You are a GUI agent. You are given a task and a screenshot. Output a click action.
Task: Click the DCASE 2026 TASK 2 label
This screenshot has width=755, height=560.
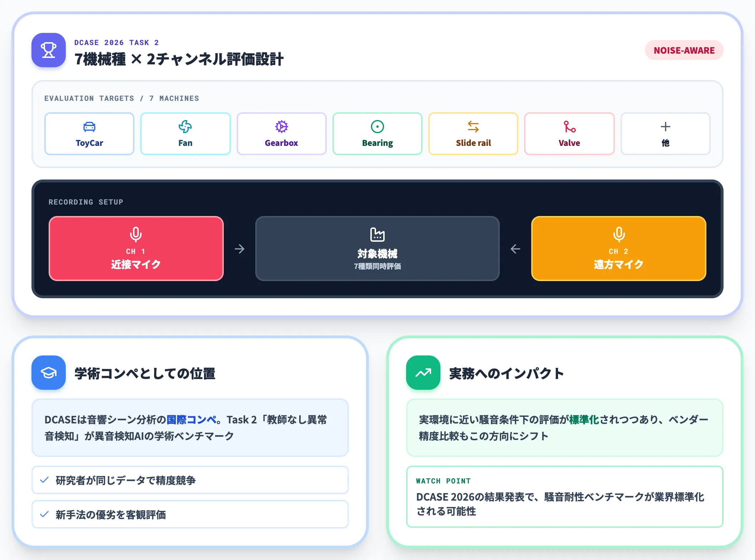click(117, 43)
